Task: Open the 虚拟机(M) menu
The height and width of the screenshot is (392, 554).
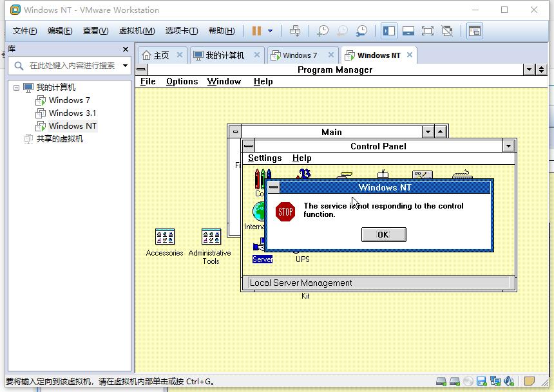Action: tap(137, 31)
